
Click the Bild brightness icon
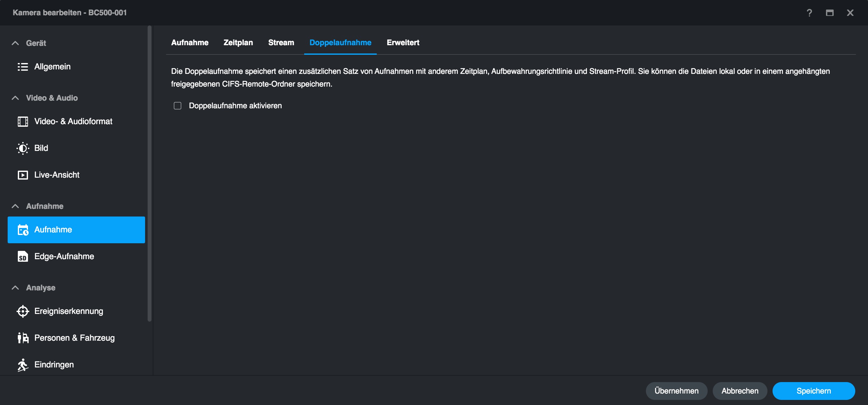23,148
